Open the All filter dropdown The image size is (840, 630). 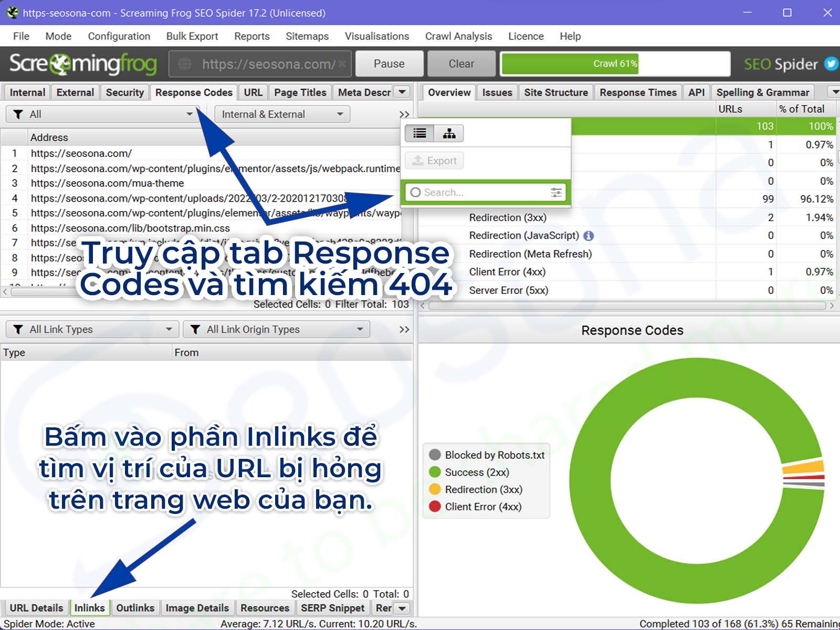pos(102,114)
